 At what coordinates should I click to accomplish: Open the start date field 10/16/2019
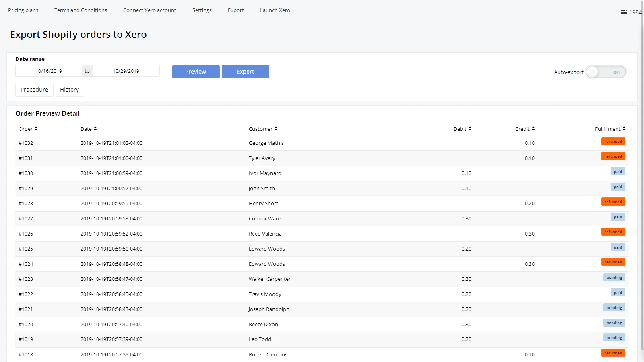pos(49,71)
